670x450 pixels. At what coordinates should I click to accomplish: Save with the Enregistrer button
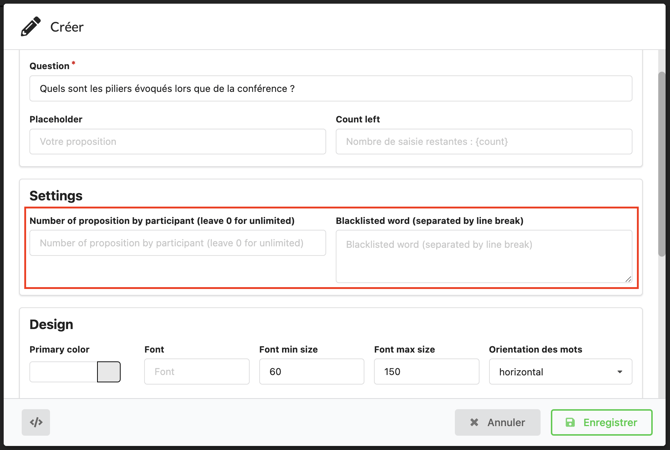coord(601,422)
